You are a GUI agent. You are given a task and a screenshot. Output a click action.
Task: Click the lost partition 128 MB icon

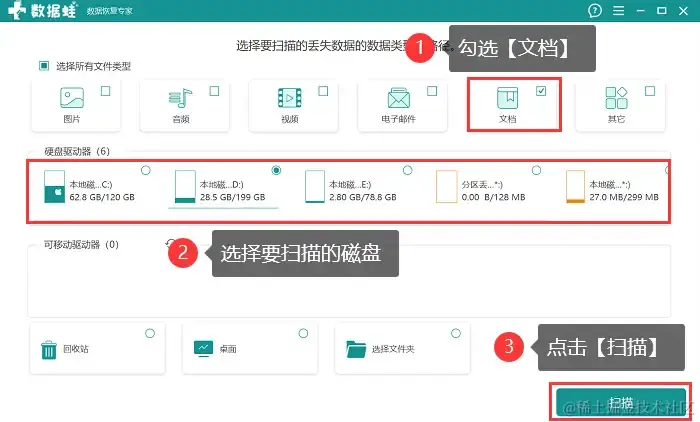(x=446, y=187)
